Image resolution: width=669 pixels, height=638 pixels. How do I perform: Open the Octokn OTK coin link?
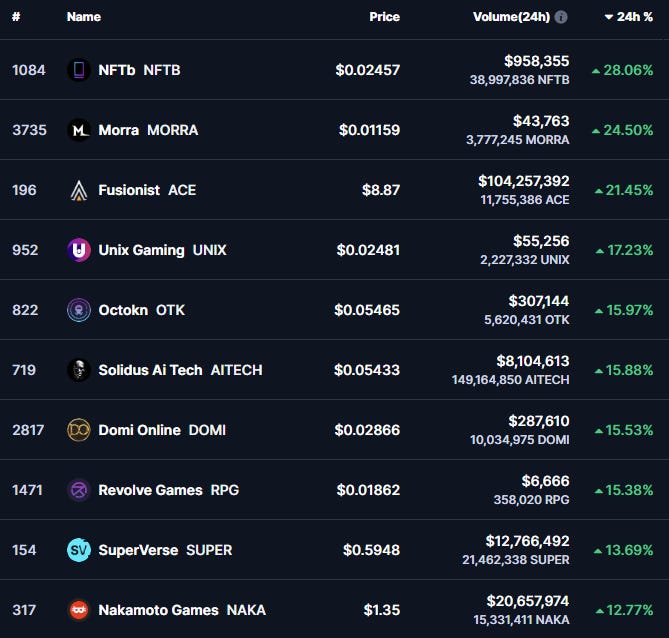[x=142, y=310]
